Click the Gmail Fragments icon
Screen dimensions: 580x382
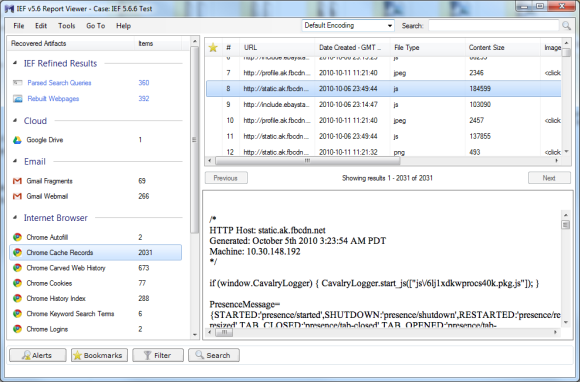coord(17,181)
